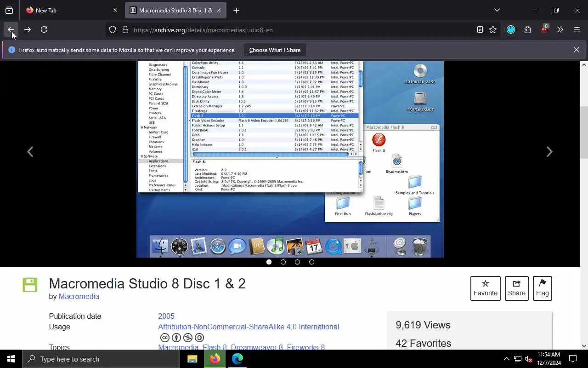Open a new tab with plus button
The image size is (588, 368).
(236, 10)
